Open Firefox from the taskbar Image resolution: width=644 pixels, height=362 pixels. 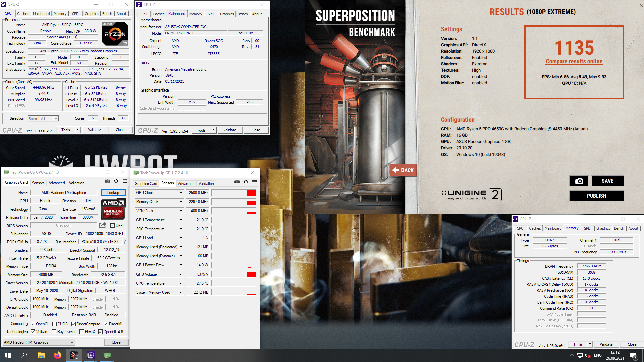pos(58,355)
